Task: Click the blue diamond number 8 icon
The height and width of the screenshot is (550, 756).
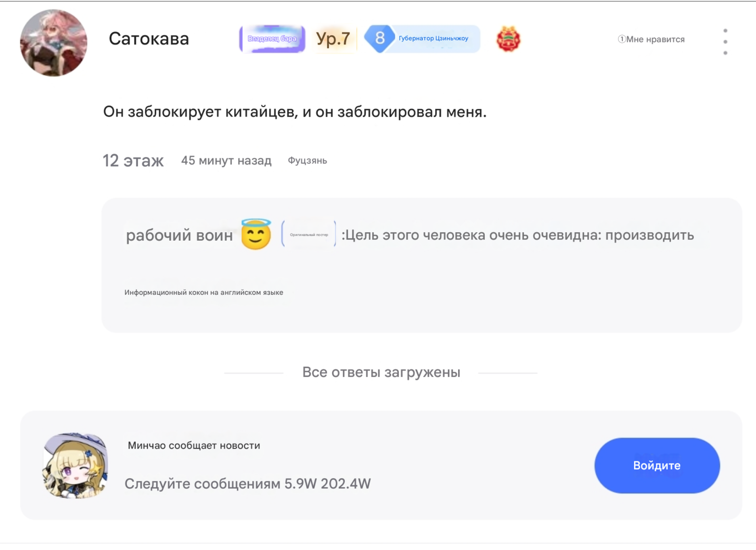Action: tap(379, 39)
